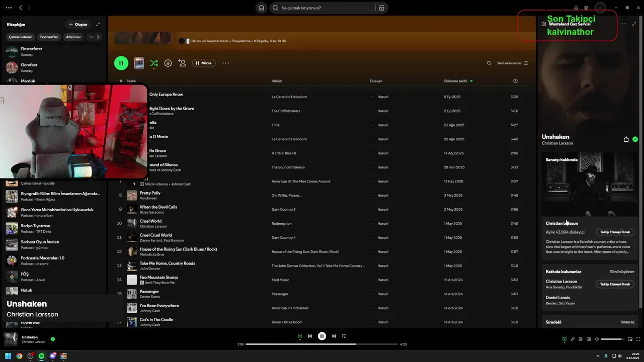The image size is (644, 362).
Task: Open Christian Larsson artist link under Unshaken title
Action: tap(557, 143)
